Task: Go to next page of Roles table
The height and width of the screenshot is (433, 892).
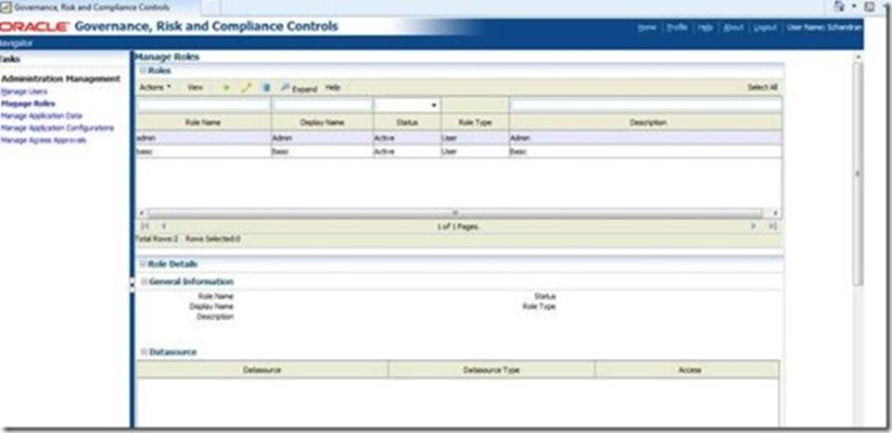Action: [753, 226]
